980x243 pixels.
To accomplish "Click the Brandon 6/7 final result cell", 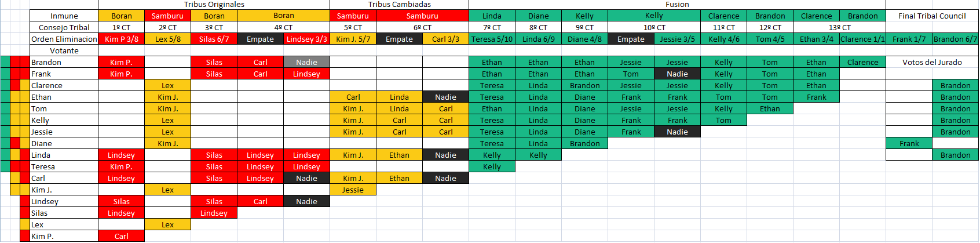I will click(955, 39).
